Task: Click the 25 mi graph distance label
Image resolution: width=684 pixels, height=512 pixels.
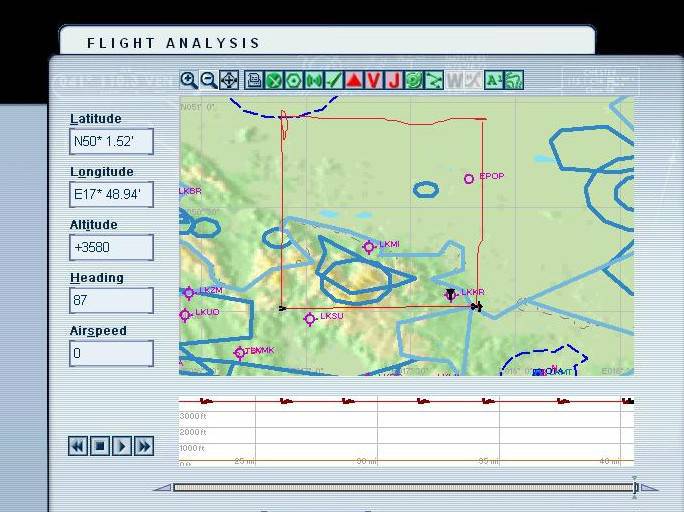Action: [245, 461]
